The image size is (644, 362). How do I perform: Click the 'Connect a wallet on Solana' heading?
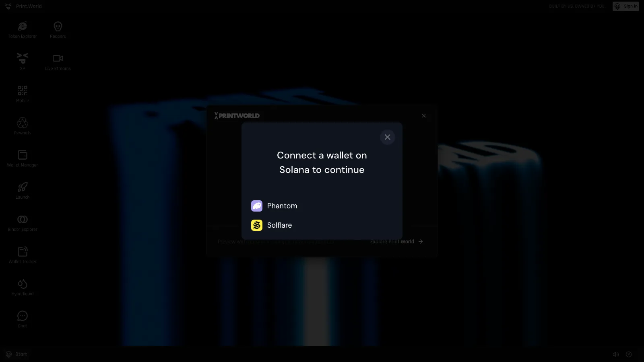(x=322, y=162)
